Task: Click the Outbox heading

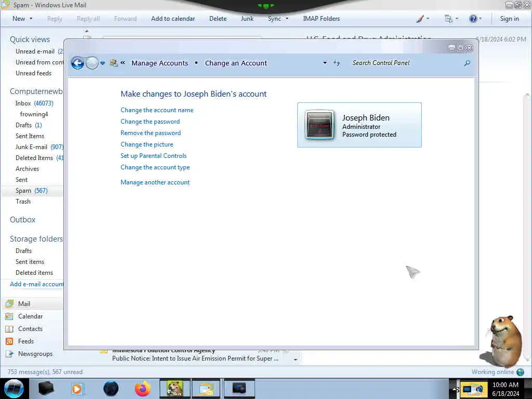Action: click(x=23, y=220)
